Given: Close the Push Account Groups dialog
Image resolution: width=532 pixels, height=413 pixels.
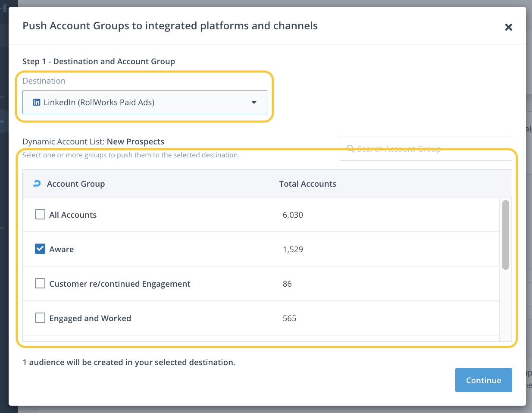Looking at the screenshot, I should point(508,27).
